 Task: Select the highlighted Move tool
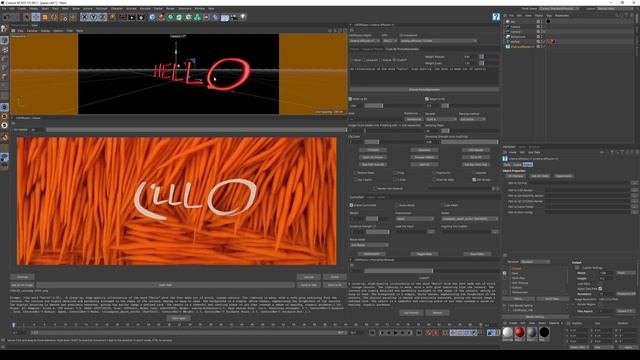tap(36, 17)
